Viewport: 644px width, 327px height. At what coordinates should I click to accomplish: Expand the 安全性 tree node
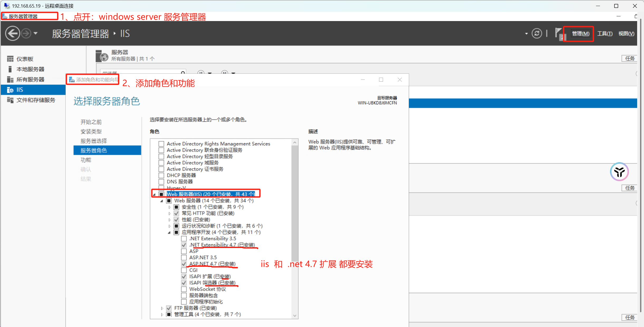[170, 207]
